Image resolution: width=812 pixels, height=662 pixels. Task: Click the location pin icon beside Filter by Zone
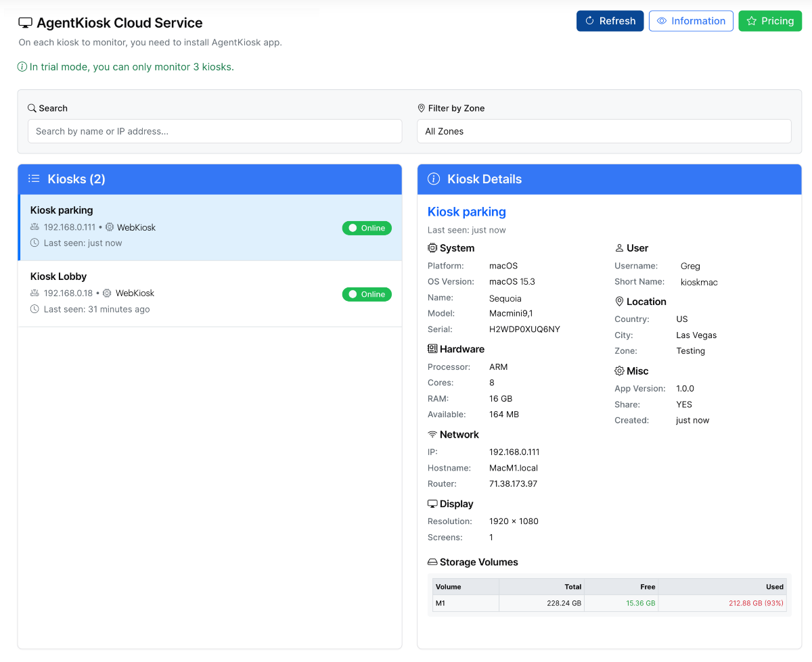coord(422,108)
